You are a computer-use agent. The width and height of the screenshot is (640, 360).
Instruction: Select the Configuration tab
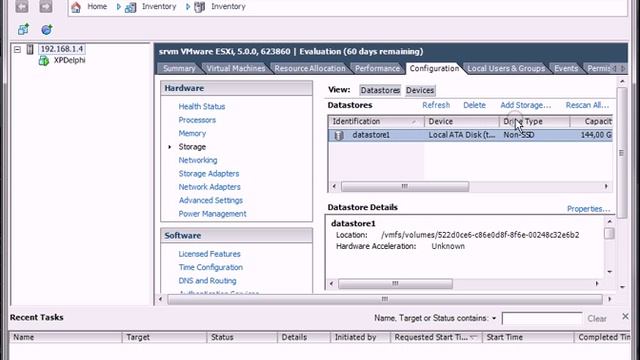pyautogui.click(x=434, y=69)
